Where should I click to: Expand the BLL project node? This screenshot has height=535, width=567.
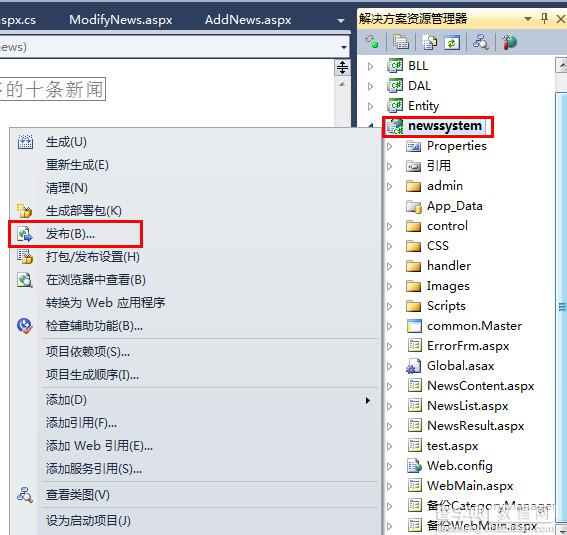click(370, 66)
